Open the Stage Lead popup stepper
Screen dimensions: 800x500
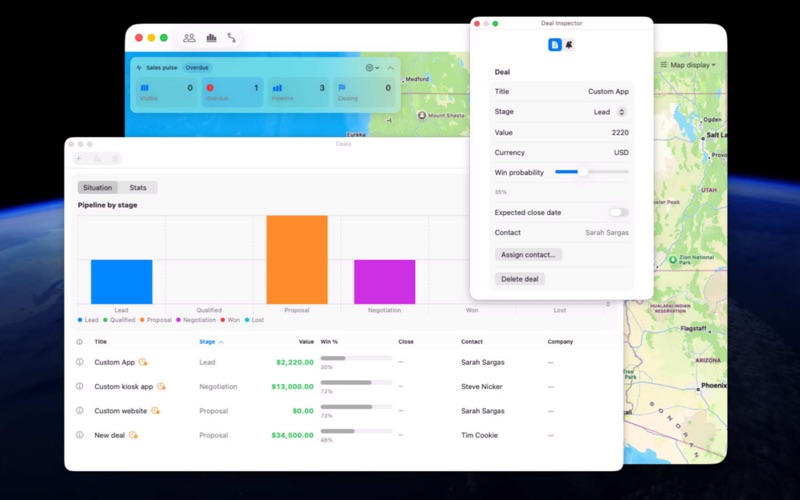pos(621,112)
